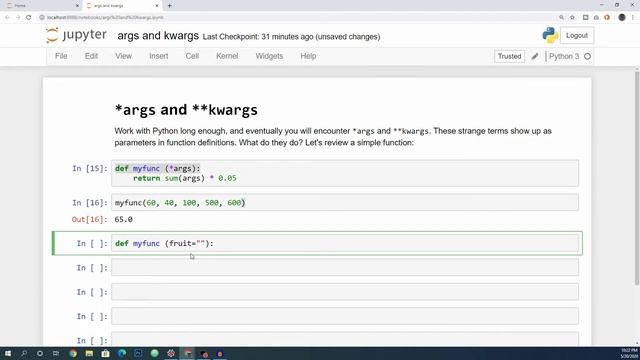Switch to the Home browser tab
The image size is (640, 360).
41,6
